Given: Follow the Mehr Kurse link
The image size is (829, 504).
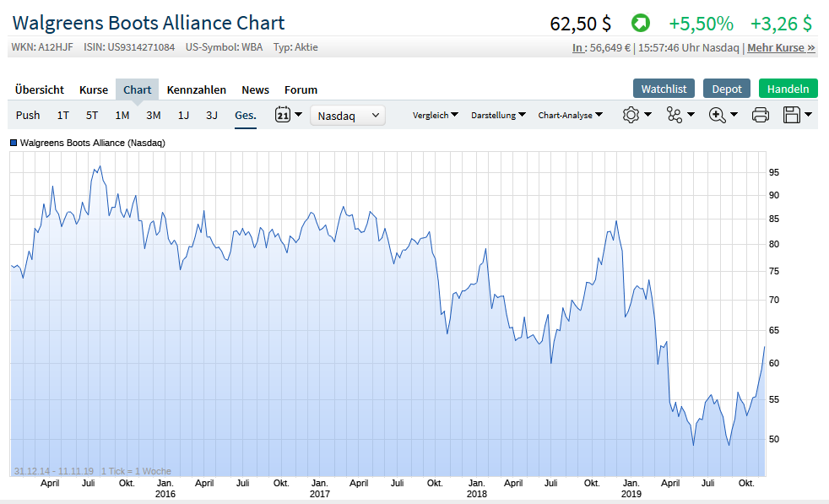Looking at the screenshot, I should point(781,47).
